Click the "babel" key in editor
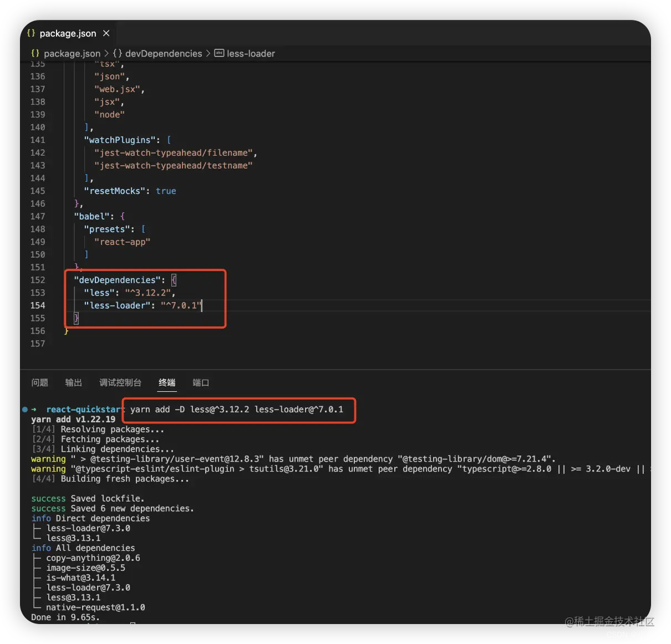Screen dimensions: 671x644 tap(91, 216)
